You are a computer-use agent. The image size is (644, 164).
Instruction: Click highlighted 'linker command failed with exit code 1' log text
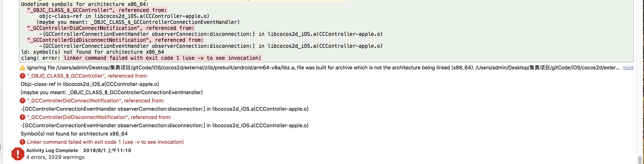tap(162, 58)
